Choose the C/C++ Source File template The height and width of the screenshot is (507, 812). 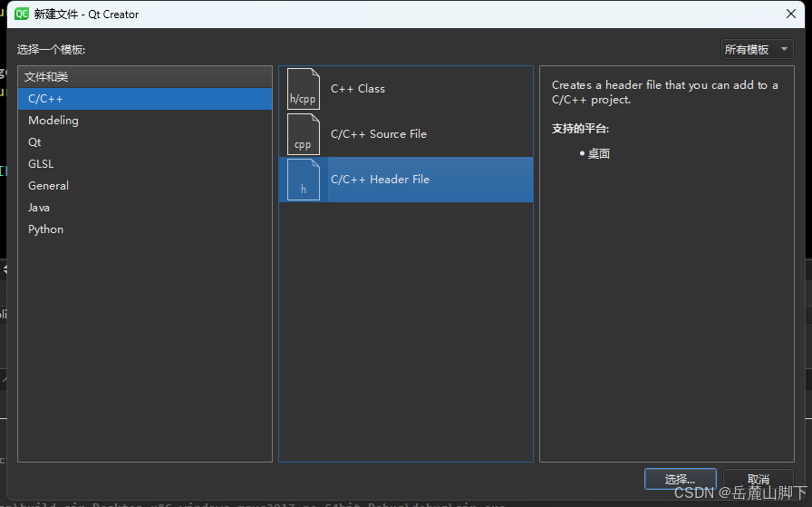tap(406, 134)
